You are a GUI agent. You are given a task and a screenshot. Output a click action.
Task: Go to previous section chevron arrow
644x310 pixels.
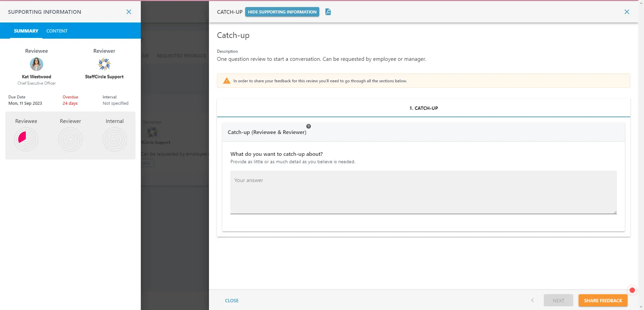532,300
